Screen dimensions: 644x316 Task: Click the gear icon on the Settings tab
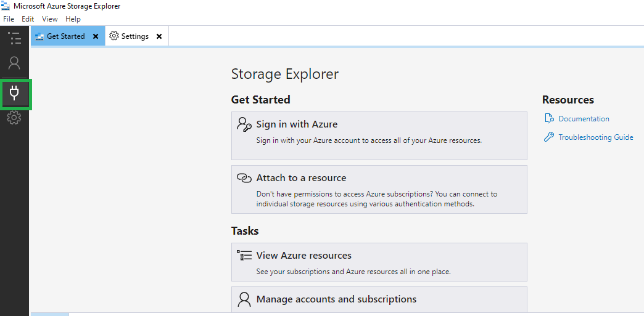114,36
